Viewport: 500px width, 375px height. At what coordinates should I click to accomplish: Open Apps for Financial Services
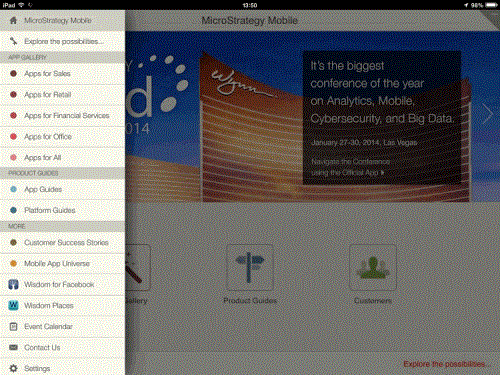(x=63, y=116)
